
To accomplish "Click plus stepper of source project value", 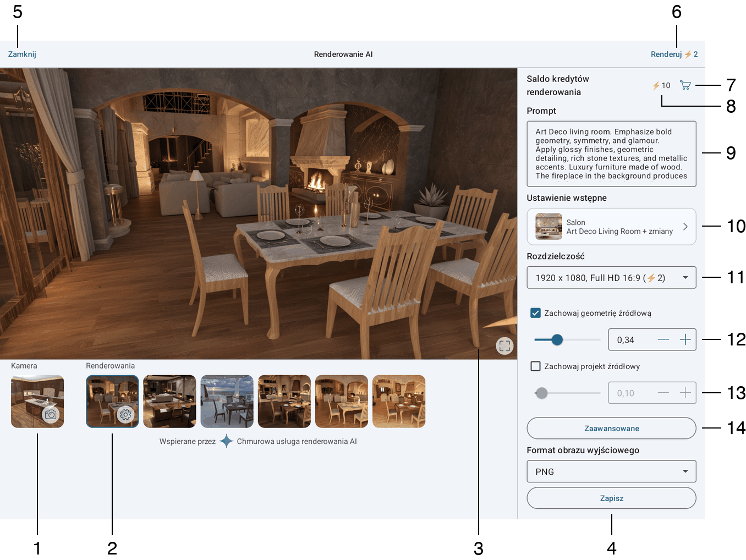I will click(685, 393).
